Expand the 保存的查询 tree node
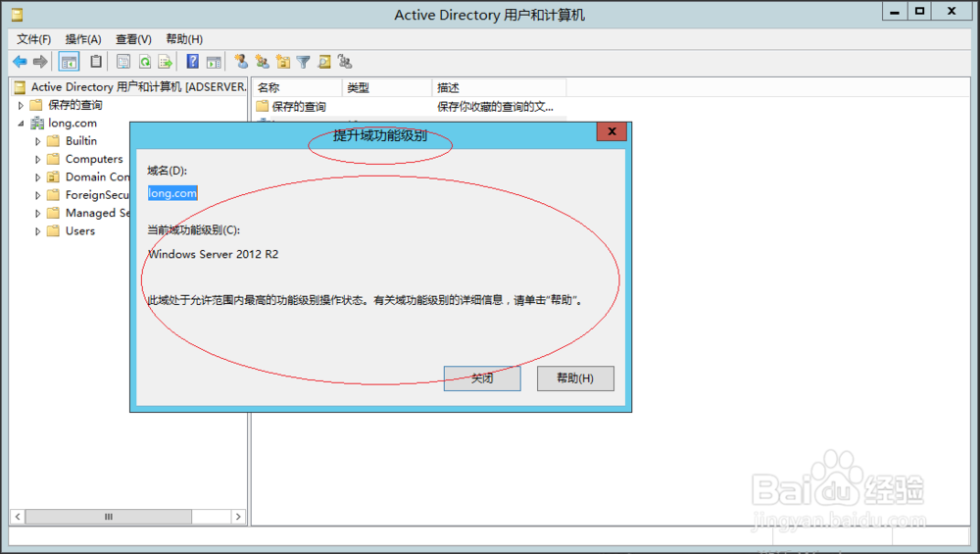 coord(21,105)
